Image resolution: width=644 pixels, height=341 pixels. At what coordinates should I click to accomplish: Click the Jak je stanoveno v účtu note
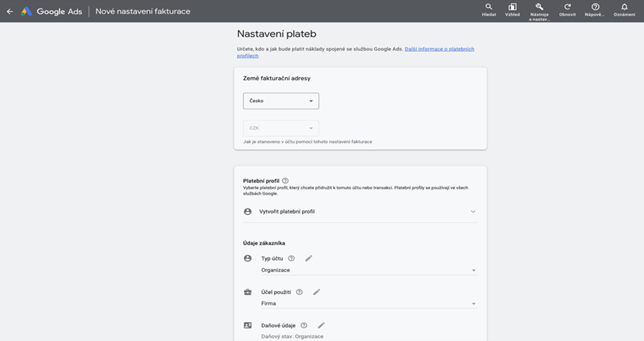click(308, 142)
